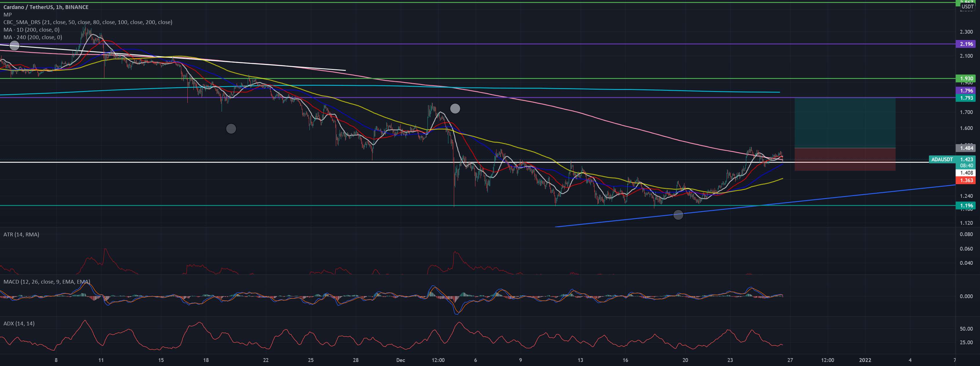Click the 15 date label on the time axis

coord(161,360)
